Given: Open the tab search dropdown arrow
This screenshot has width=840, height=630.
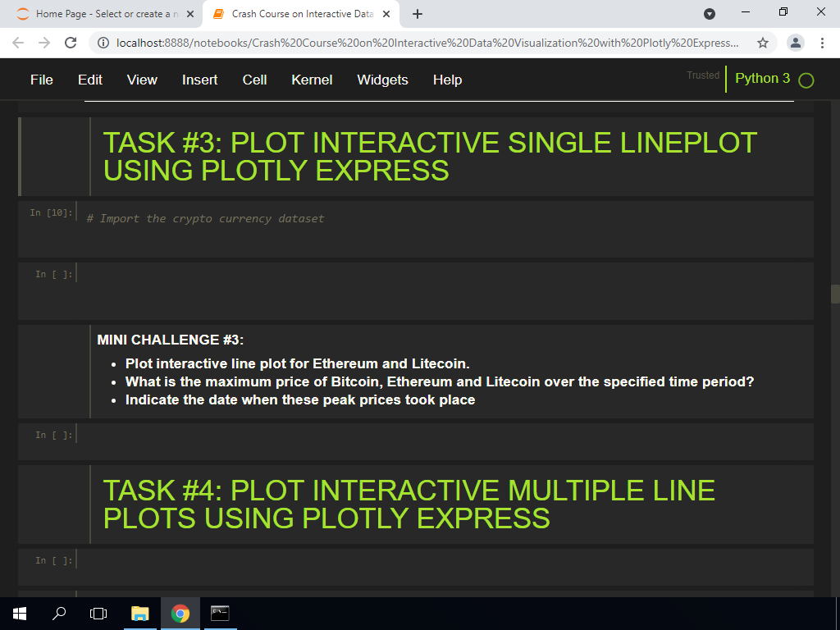Looking at the screenshot, I should [710, 14].
